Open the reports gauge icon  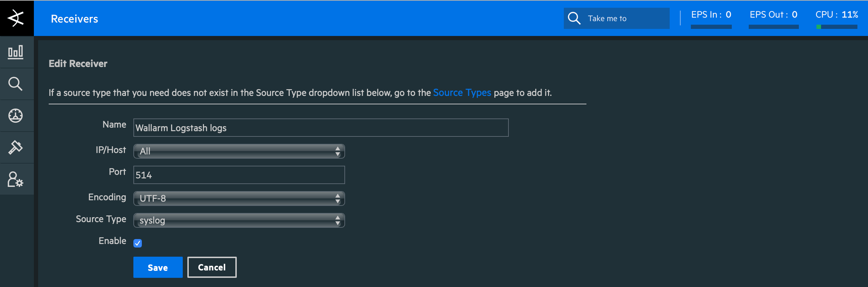coord(16,116)
